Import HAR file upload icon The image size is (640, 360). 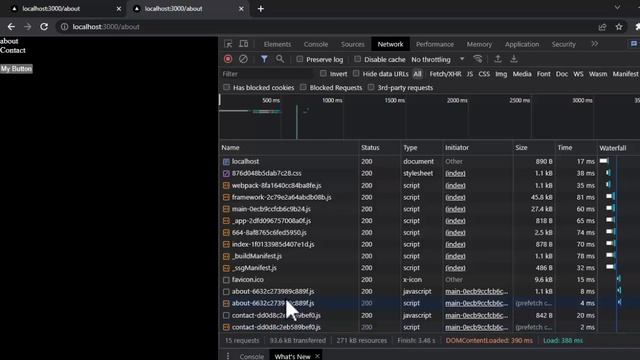(x=498, y=59)
